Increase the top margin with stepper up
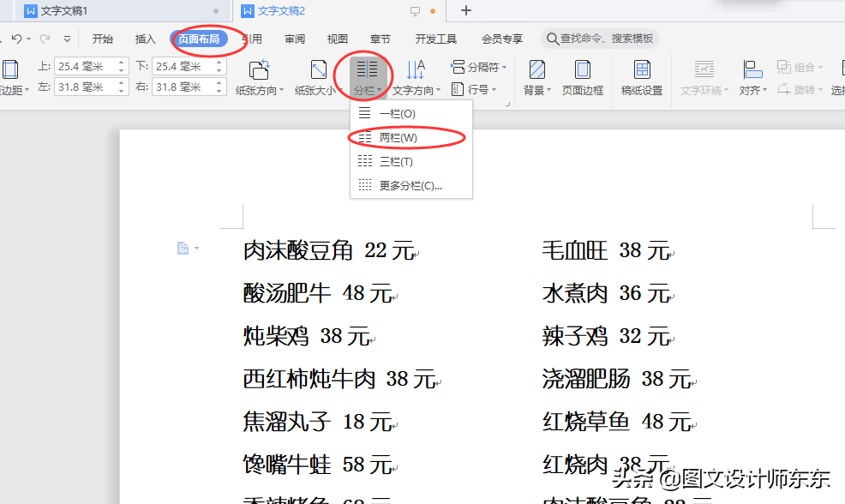The height and width of the screenshot is (504, 845). [121, 62]
